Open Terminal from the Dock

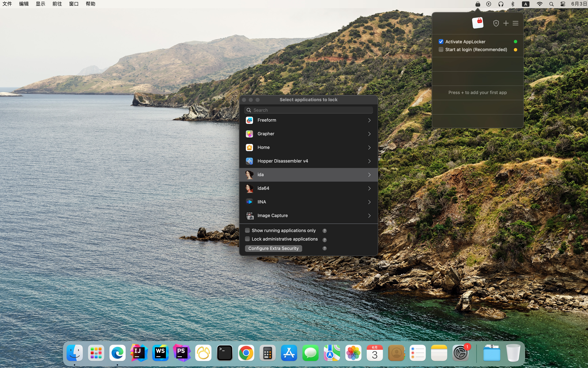(x=225, y=353)
